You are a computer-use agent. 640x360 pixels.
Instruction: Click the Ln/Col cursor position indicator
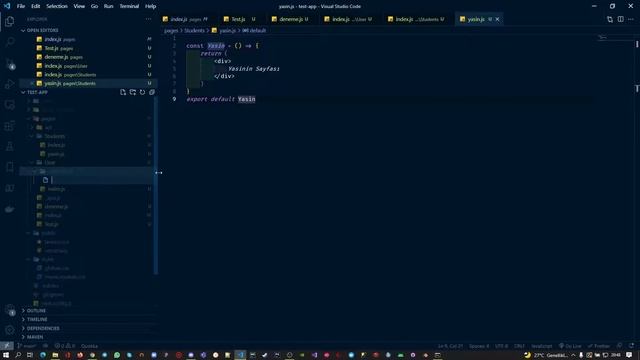pyautogui.click(x=450, y=346)
